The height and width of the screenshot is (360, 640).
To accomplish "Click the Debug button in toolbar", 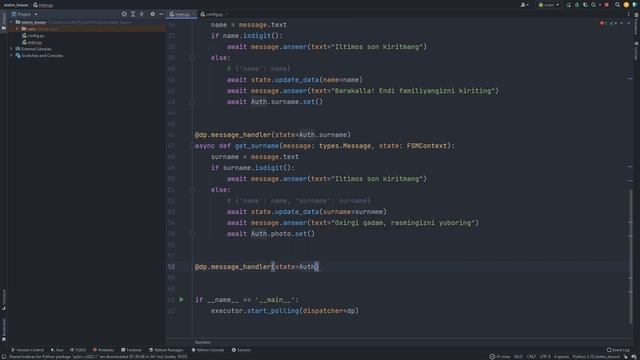I will (577, 5).
